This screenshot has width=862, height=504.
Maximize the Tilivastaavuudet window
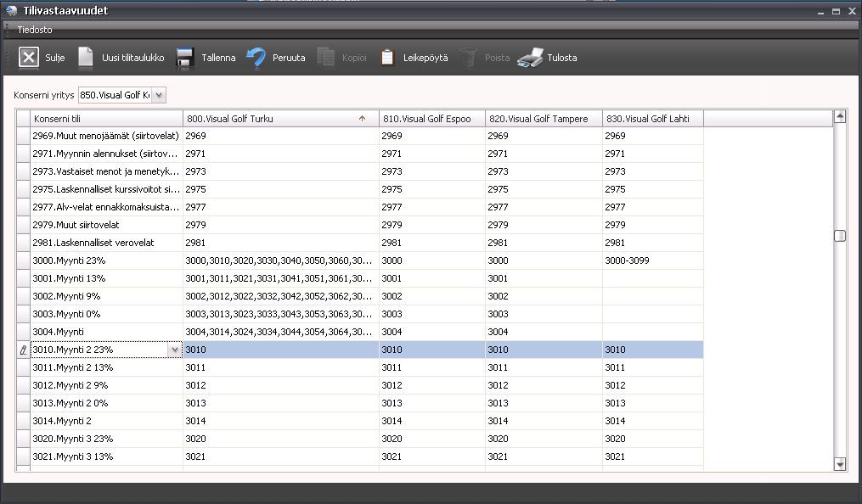[837, 12]
